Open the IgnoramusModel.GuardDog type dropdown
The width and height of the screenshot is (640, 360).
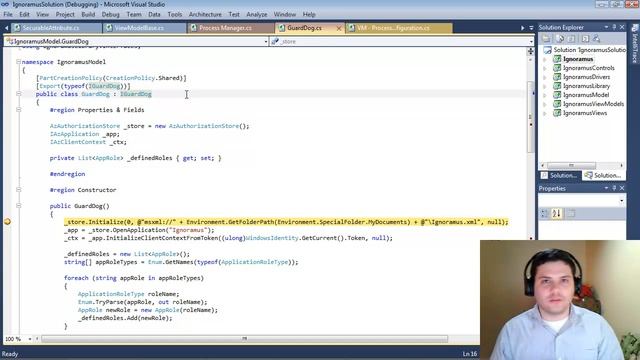pyautogui.click(x=265, y=41)
